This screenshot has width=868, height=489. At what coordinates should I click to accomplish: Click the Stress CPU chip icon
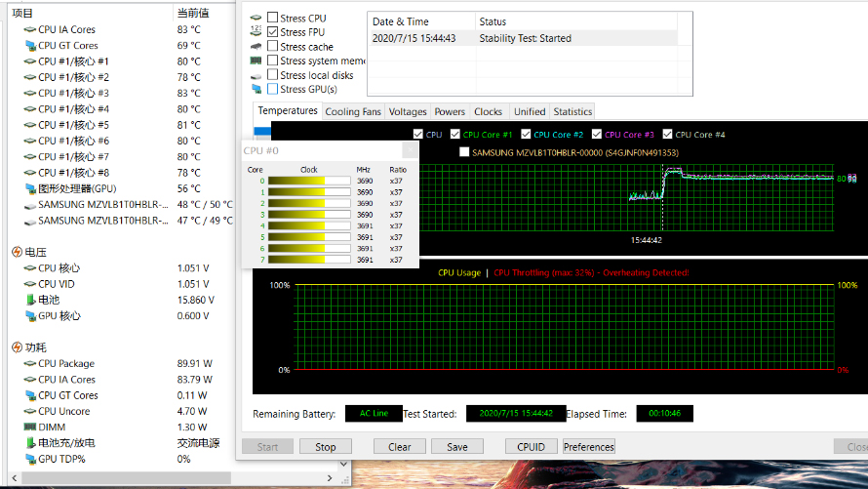tap(256, 18)
